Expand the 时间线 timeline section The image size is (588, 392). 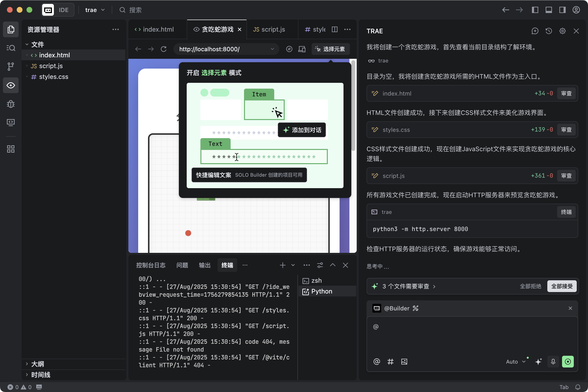coord(27,375)
